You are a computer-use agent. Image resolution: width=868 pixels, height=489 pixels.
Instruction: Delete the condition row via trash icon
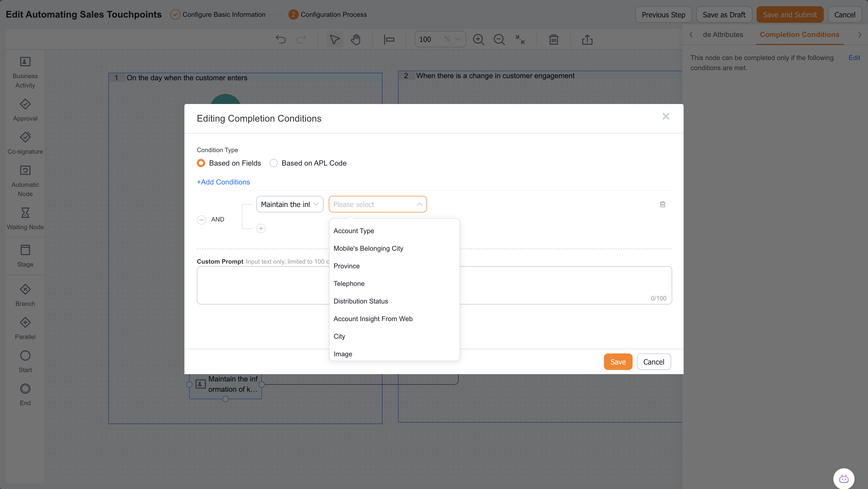[662, 204]
